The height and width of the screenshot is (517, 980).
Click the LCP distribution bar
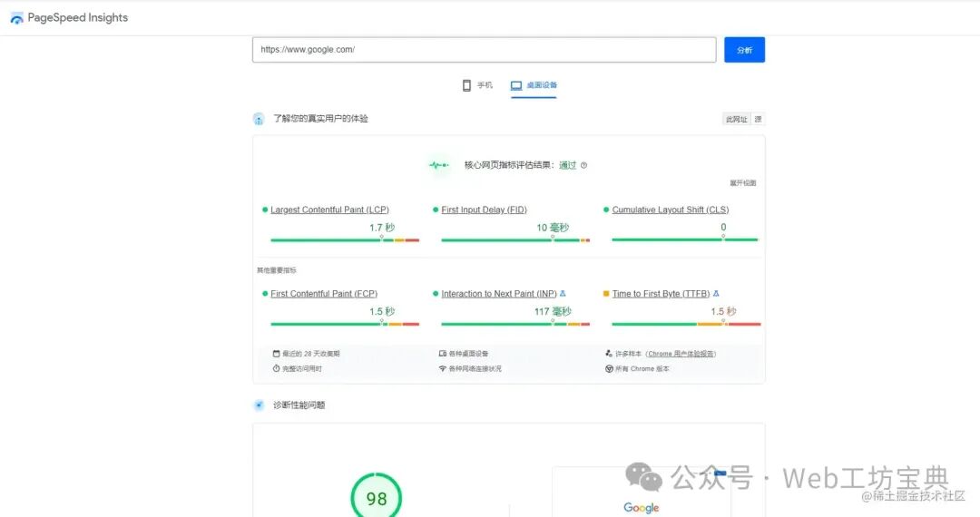(345, 240)
